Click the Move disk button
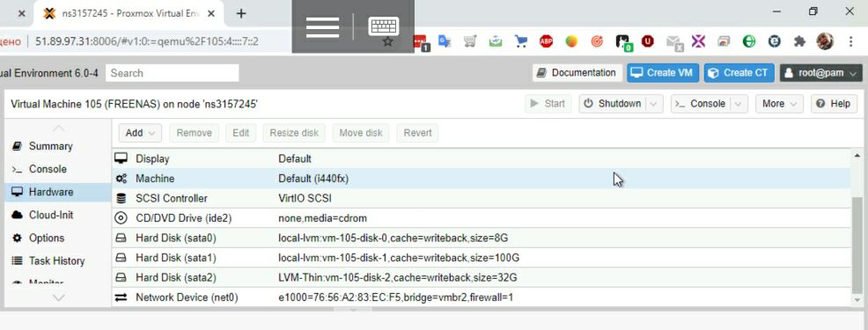The height and width of the screenshot is (330, 868). coord(361,133)
